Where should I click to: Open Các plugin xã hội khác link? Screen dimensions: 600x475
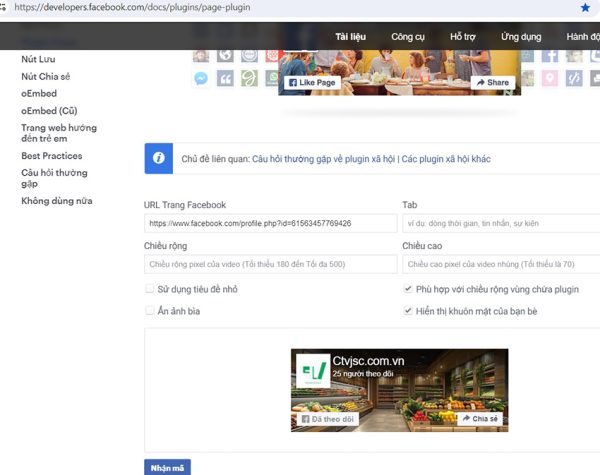coord(446,159)
